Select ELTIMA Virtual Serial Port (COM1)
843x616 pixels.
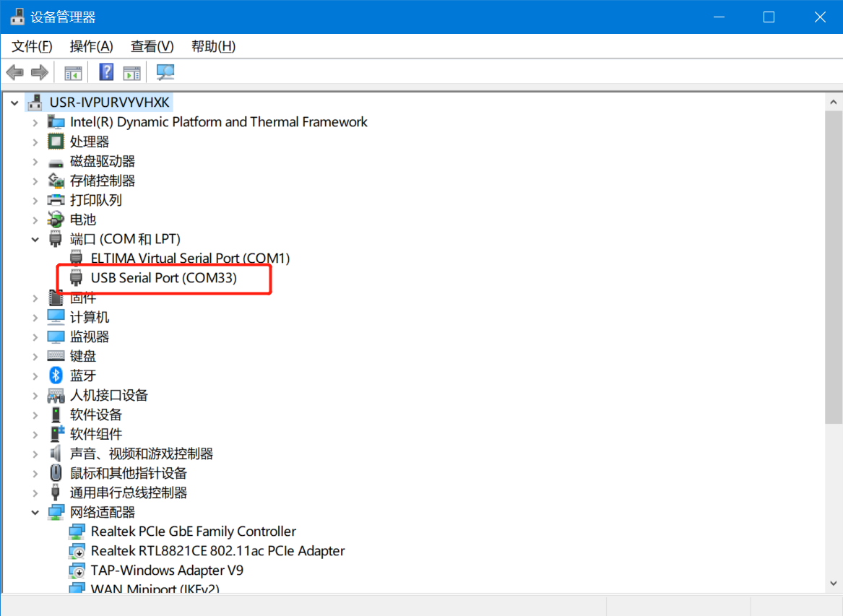190,258
